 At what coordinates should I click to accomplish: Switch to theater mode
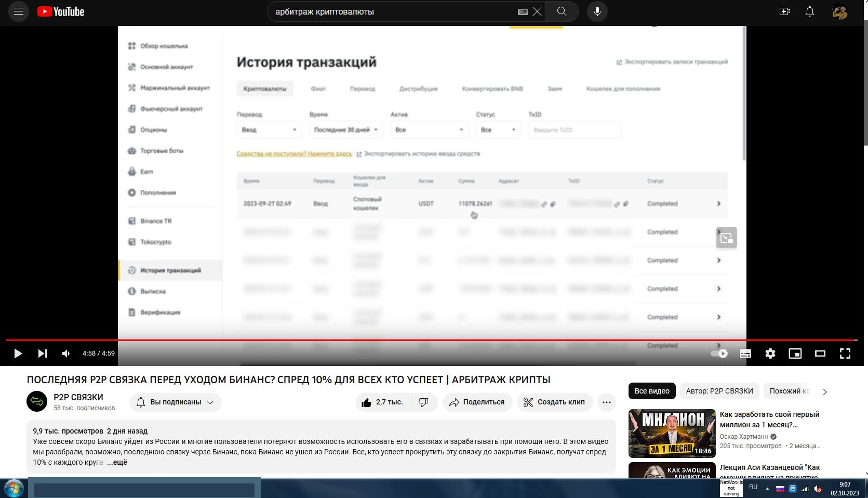pyautogui.click(x=820, y=353)
